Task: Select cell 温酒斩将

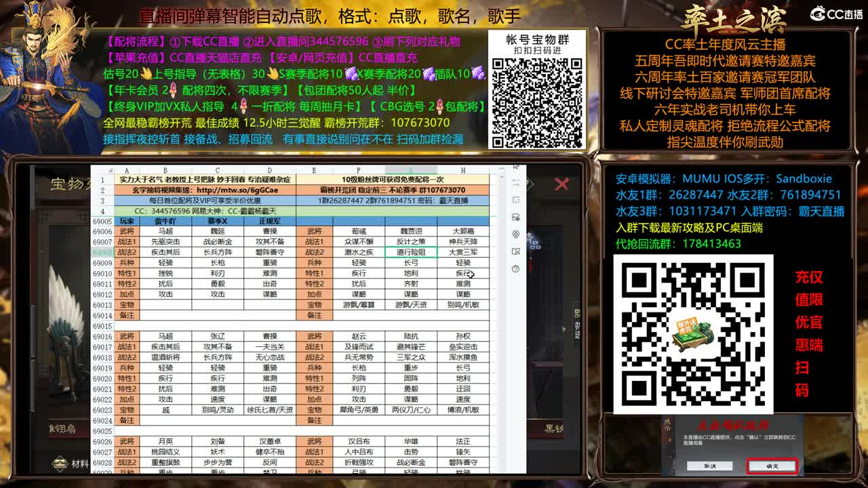Action: [x=165, y=357]
